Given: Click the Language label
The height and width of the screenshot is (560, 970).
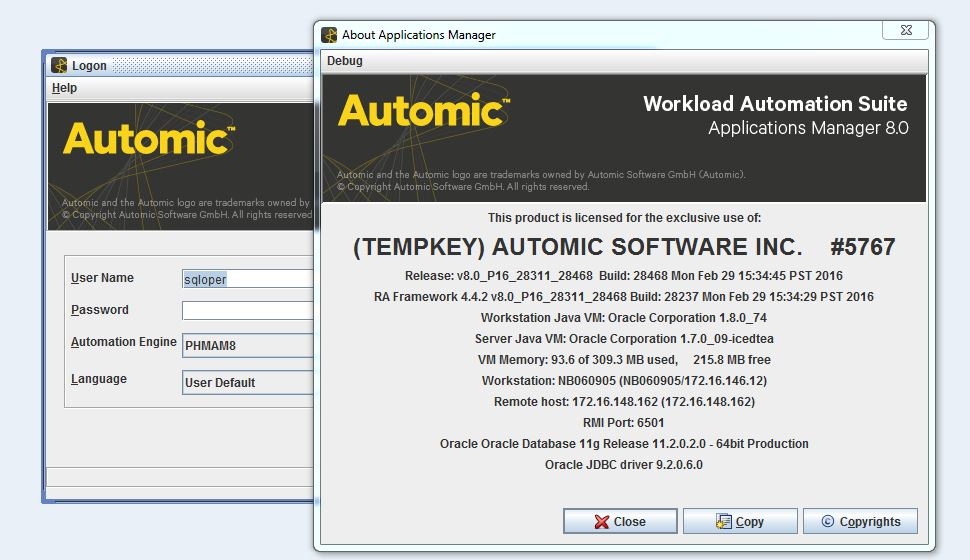Looking at the screenshot, I should tap(98, 379).
